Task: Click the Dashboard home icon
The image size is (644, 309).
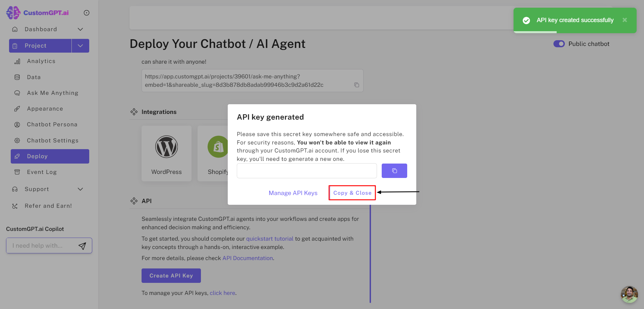Action: tap(15, 29)
